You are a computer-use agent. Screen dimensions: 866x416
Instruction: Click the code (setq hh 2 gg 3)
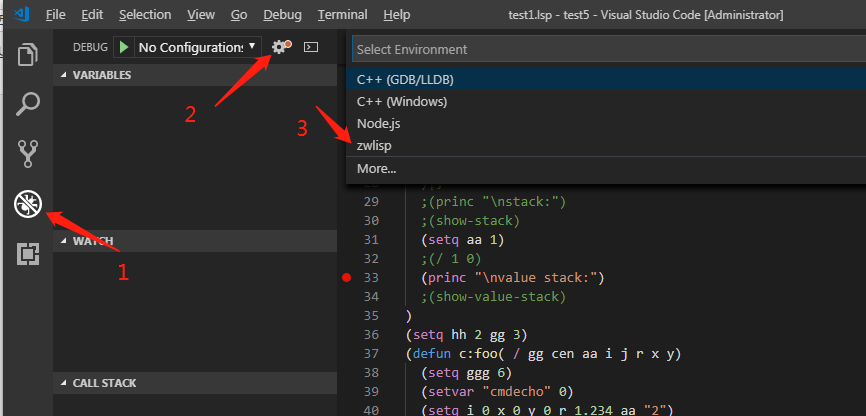click(x=466, y=335)
